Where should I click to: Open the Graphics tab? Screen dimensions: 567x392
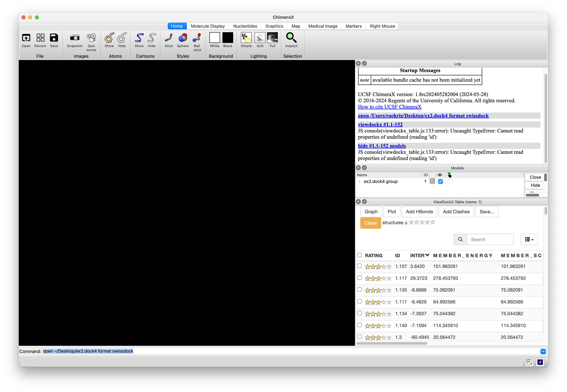(x=274, y=26)
